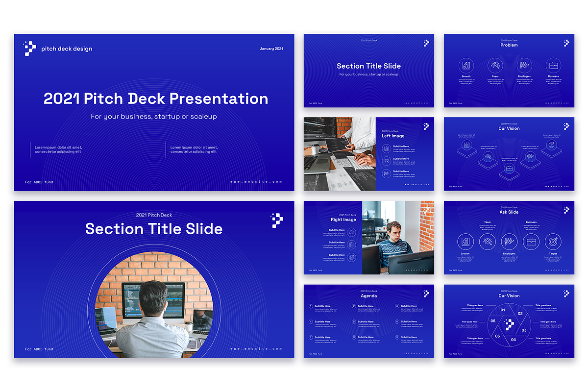This screenshot has height=392, width=588.
Task: Click the top cycle icon on Right Image slide
Action: click(x=351, y=232)
